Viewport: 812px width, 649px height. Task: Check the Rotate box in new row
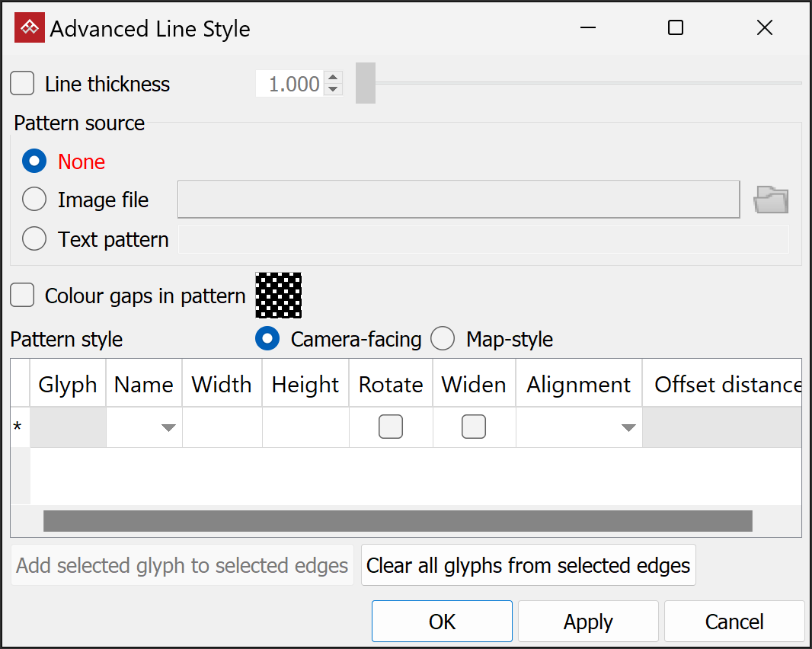(x=391, y=427)
